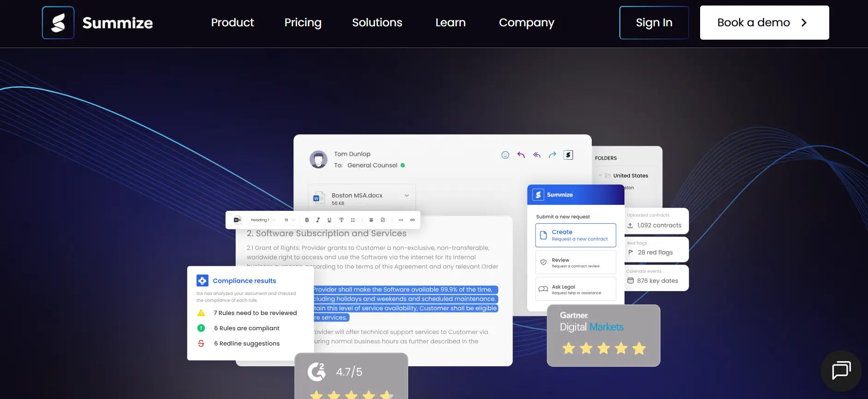Open the font size 18 dropdown
This screenshot has width=868, height=399.
pyautogui.click(x=290, y=220)
